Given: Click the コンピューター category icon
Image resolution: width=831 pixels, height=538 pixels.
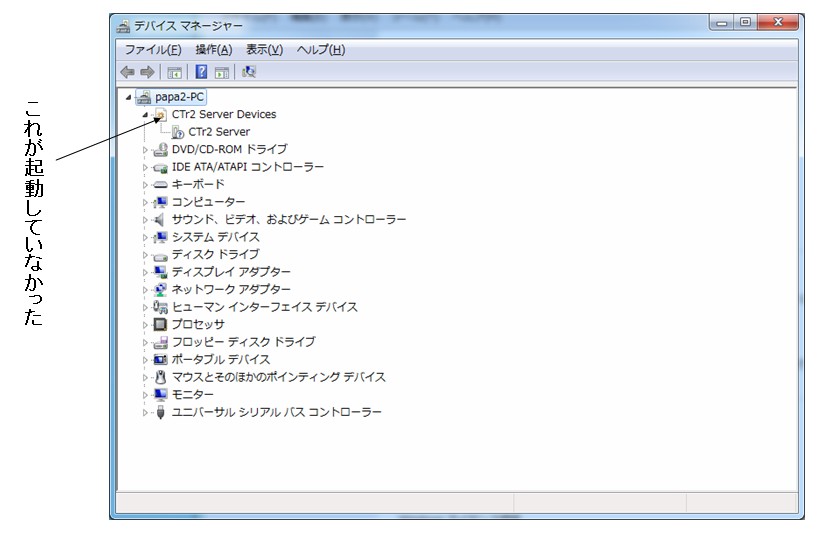Looking at the screenshot, I should (160, 202).
